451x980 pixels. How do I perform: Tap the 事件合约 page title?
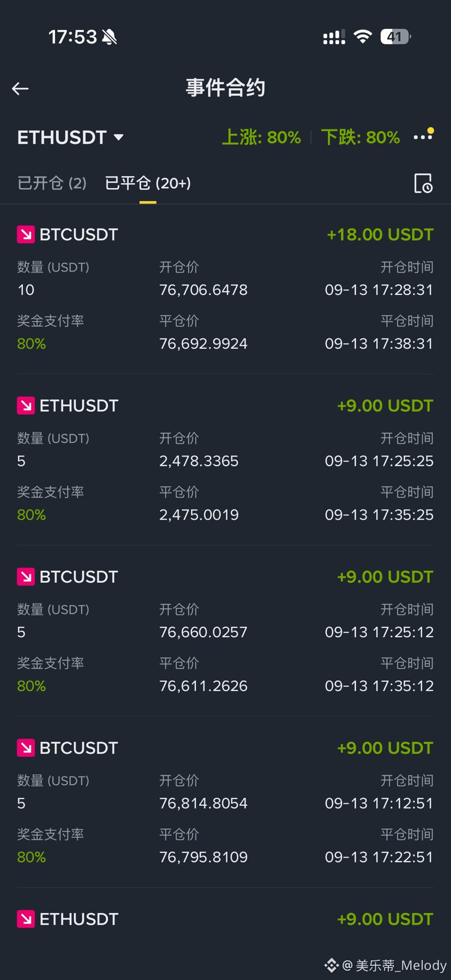[x=225, y=88]
